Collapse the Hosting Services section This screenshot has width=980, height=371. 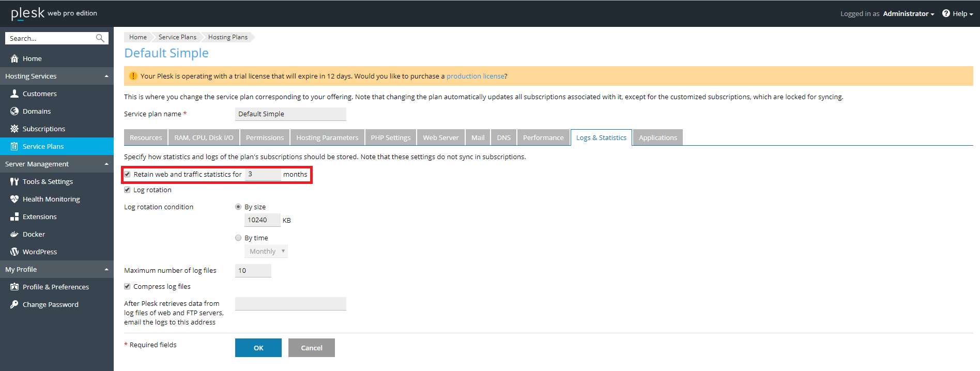click(106, 76)
